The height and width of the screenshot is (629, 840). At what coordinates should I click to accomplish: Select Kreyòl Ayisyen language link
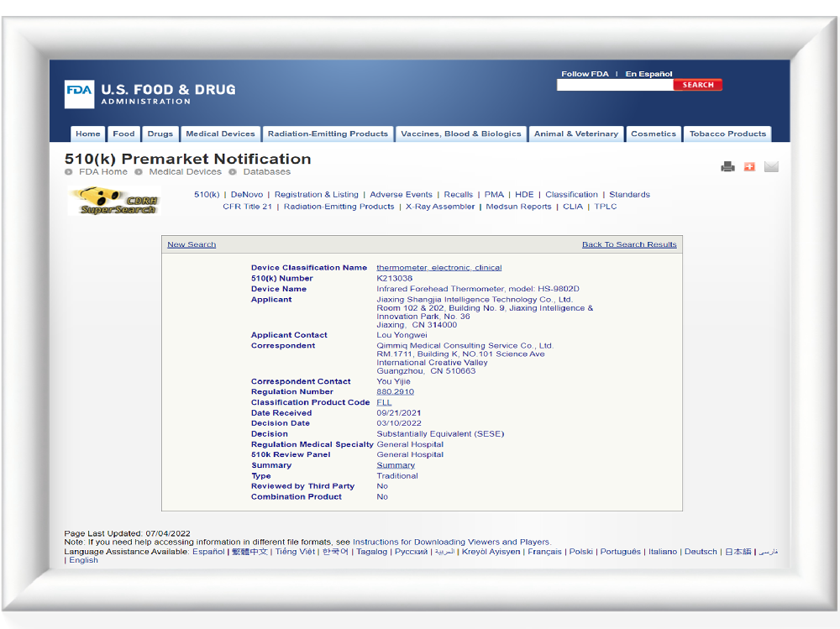(491, 552)
